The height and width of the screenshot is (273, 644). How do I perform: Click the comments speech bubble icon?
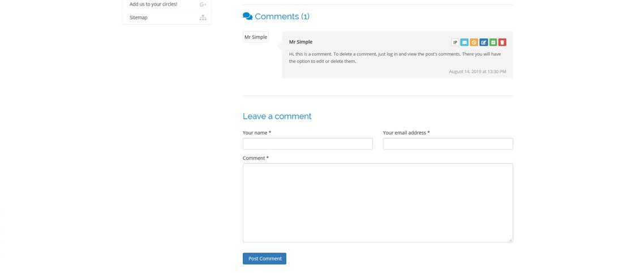tap(247, 16)
